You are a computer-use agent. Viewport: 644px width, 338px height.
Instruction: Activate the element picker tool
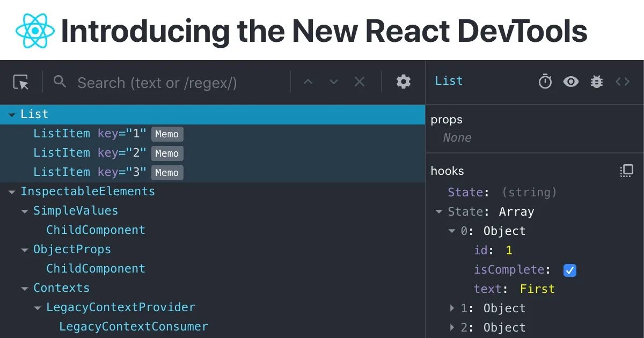point(21,82)
